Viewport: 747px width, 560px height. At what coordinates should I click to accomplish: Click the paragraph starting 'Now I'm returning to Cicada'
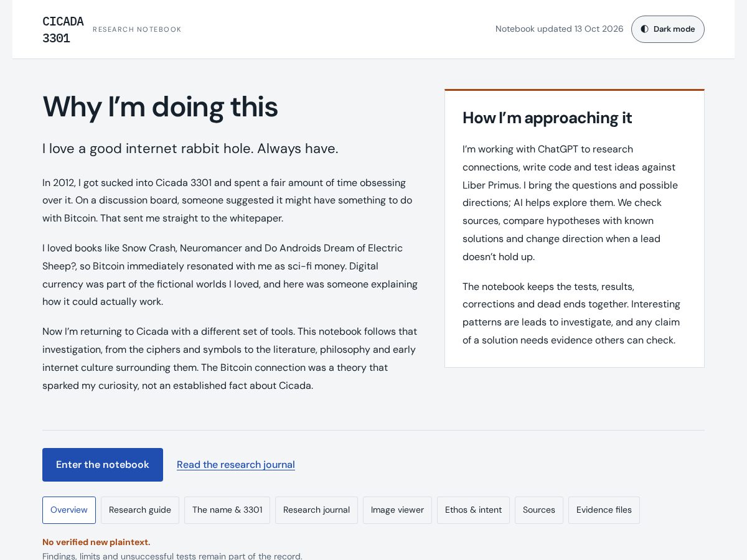click(230, 358)
